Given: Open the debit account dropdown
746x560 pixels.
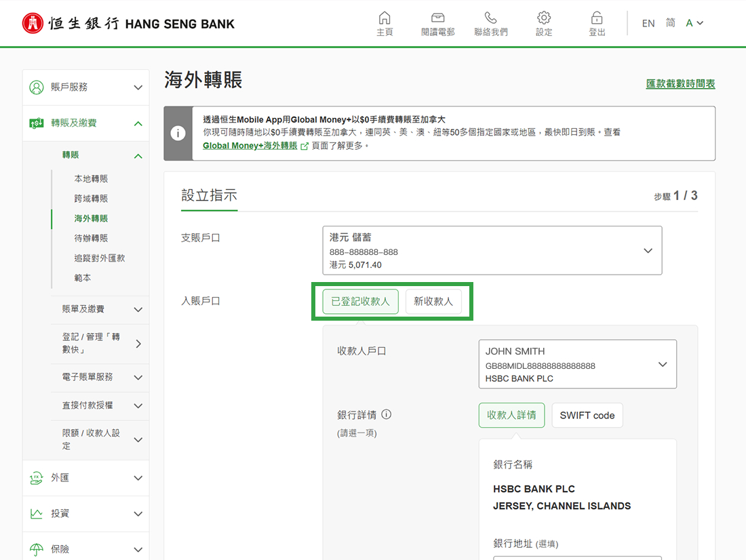Looking at the screenshot, I should (492, 251).
